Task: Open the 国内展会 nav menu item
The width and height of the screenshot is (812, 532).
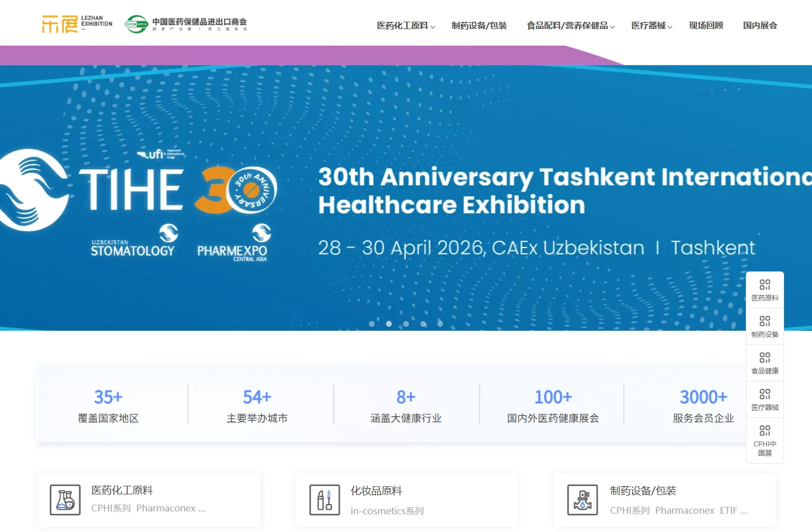Action: (760, 26)
